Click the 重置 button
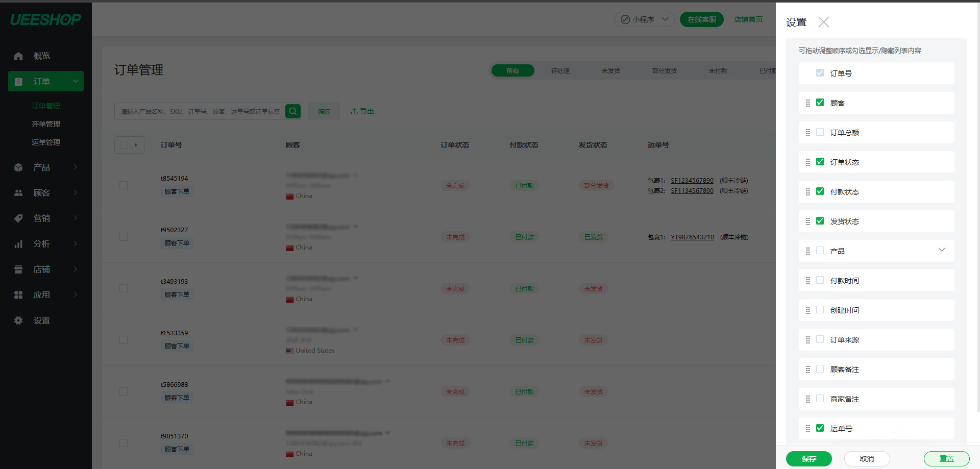The image size is (980, 469). tap(946, 459)
